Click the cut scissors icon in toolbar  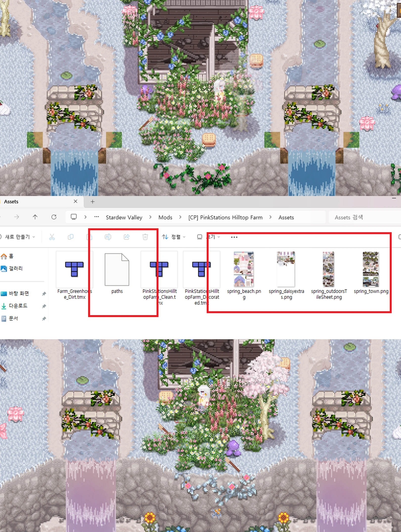tap(52, 237)
